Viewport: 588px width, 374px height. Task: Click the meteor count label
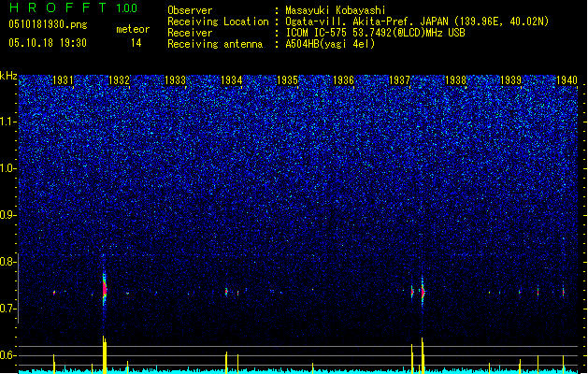pos(133,29)
